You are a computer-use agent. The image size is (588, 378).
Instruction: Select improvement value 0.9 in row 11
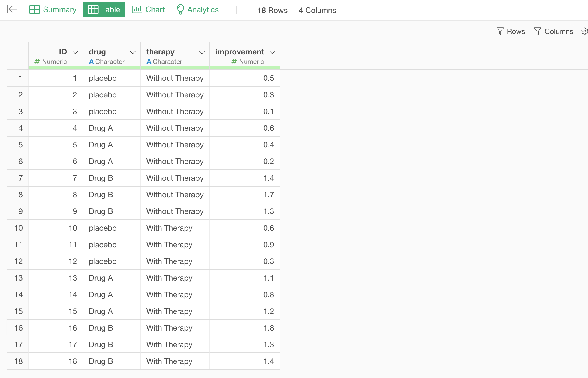tap(245, 245)
